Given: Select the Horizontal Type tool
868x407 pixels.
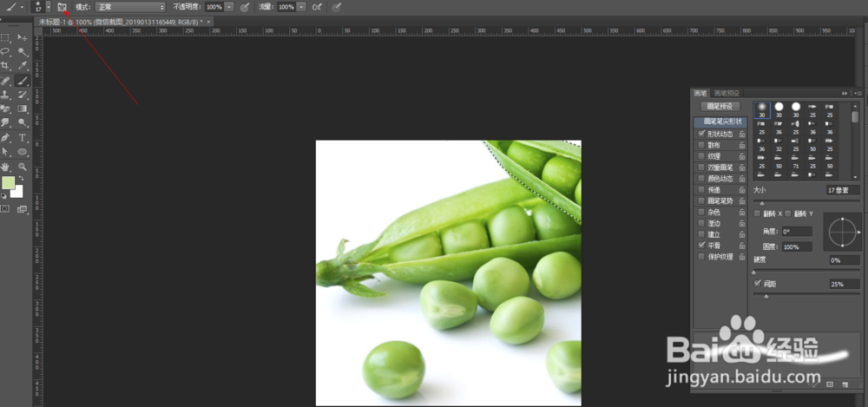Looking at the screenshot, I should coord(23,137).
